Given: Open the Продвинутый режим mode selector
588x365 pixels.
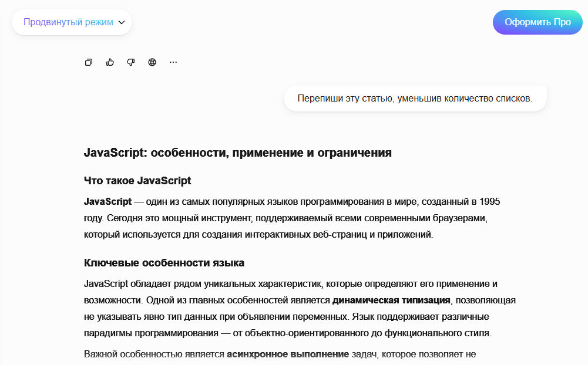Looking at the screenshot, I should [x=68, y=22].
